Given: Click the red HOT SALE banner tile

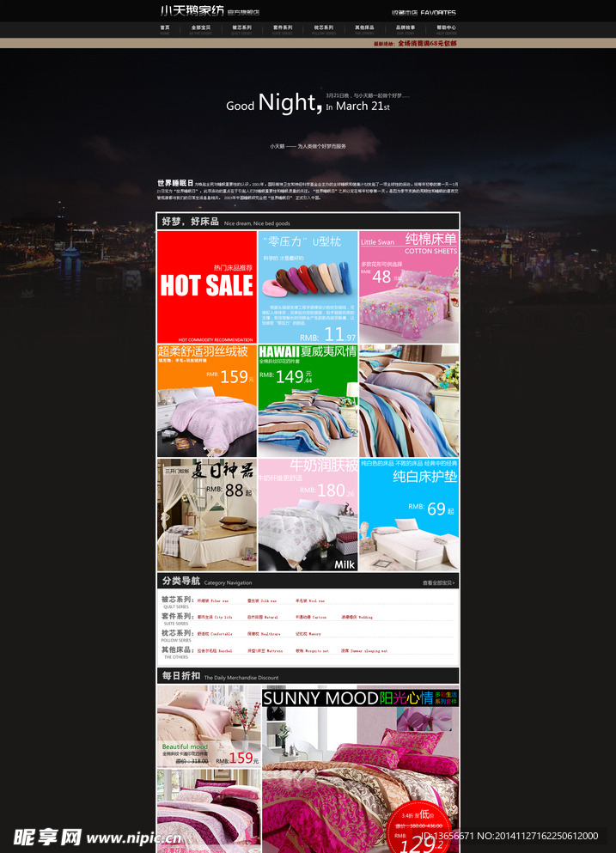Looking at the screenshot, I should coord(206,287).
